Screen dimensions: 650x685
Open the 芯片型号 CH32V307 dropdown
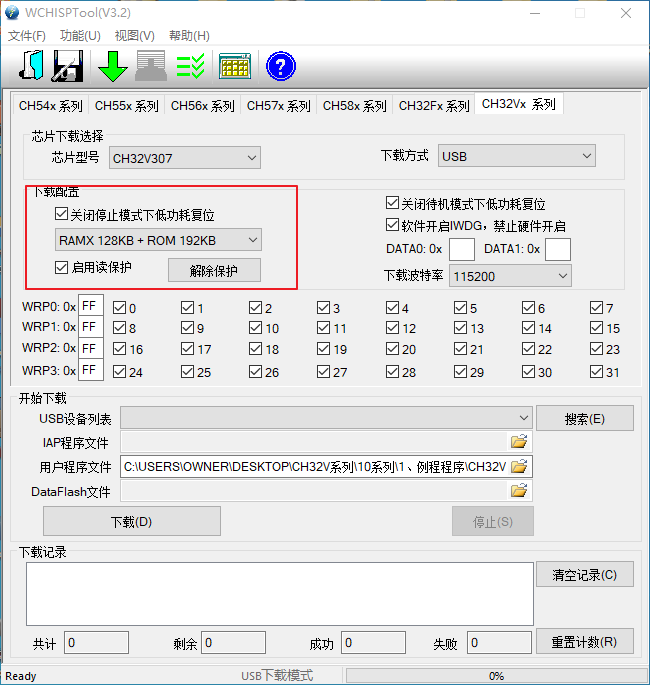185,158
